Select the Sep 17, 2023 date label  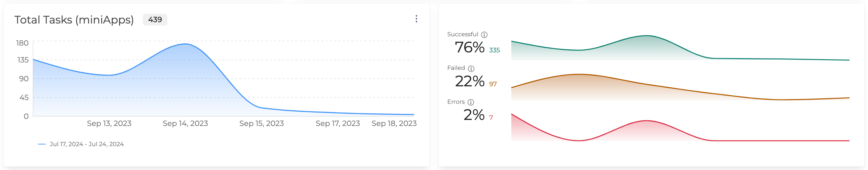point(338,124)
